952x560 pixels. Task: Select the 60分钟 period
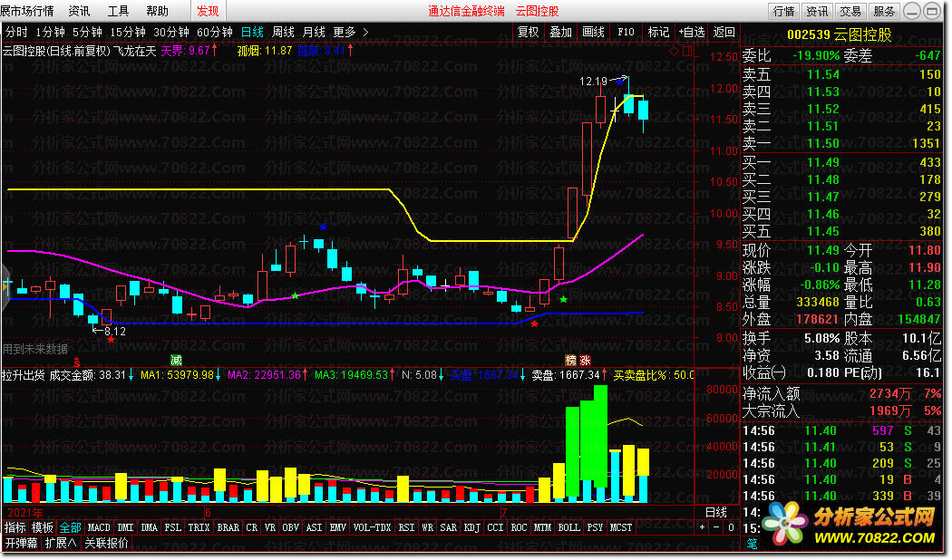pos(215,32)
